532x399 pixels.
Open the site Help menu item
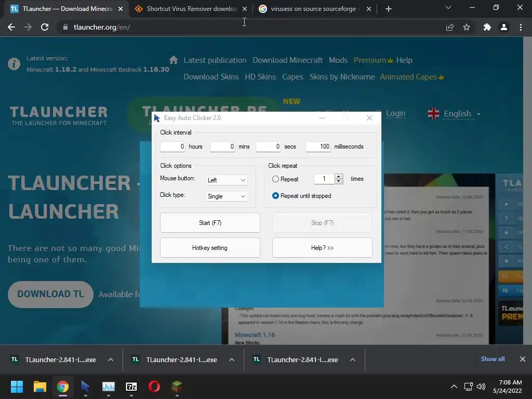click(404, 60)
